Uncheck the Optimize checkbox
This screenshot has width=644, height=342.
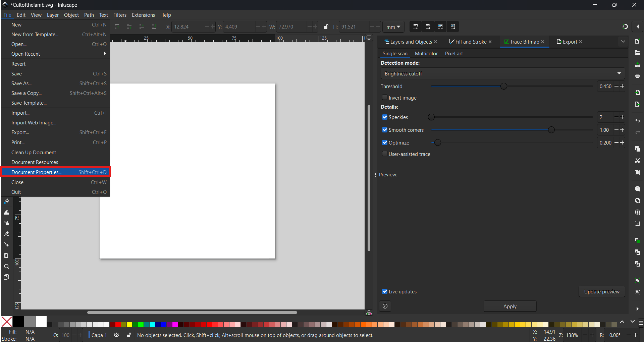pos(385,142)
